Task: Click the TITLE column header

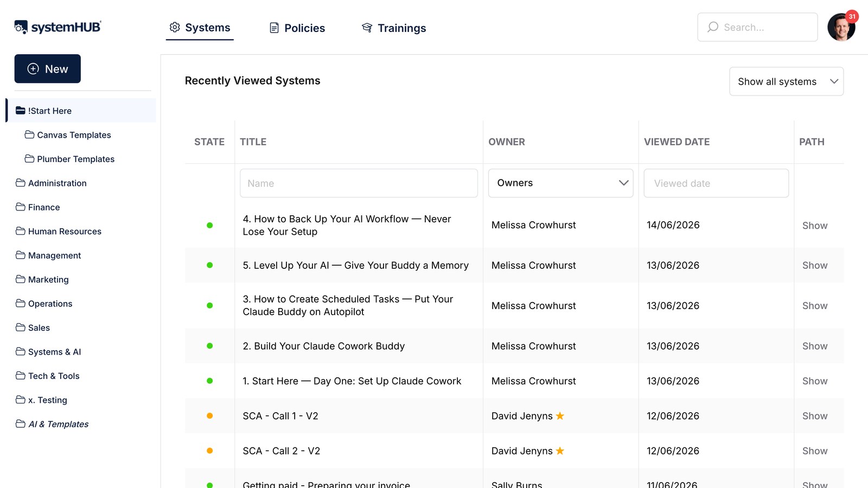Action: [253, 142]
